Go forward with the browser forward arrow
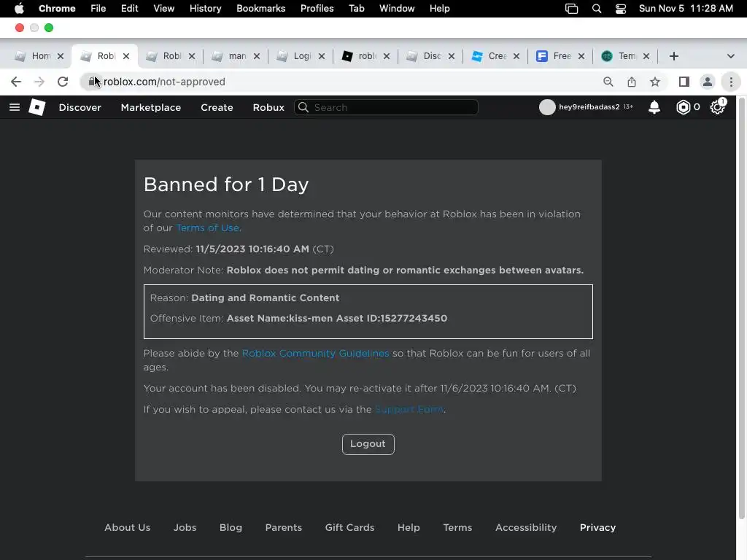Screen dimensions: 747x560 point(39,82)
